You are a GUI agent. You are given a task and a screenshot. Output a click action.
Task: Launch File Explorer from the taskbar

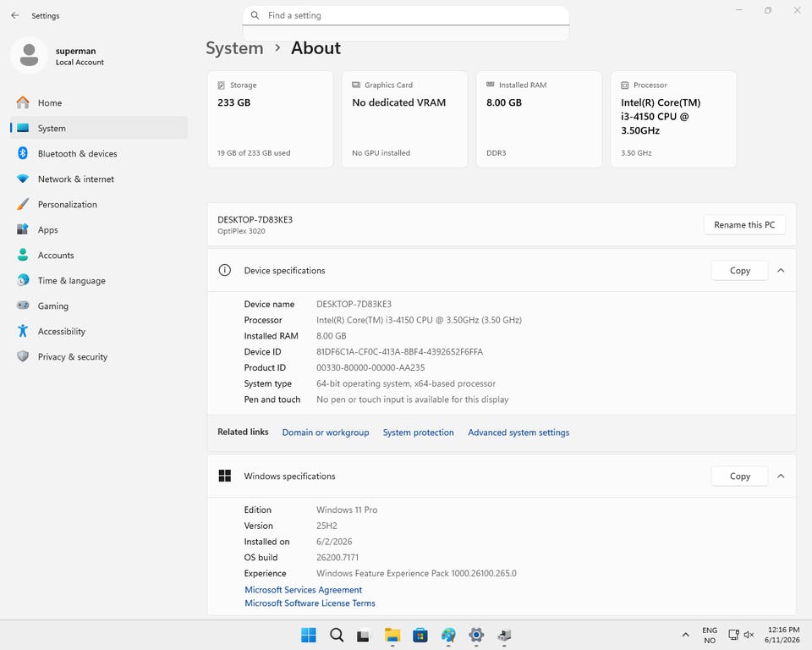tap(392, 635)
